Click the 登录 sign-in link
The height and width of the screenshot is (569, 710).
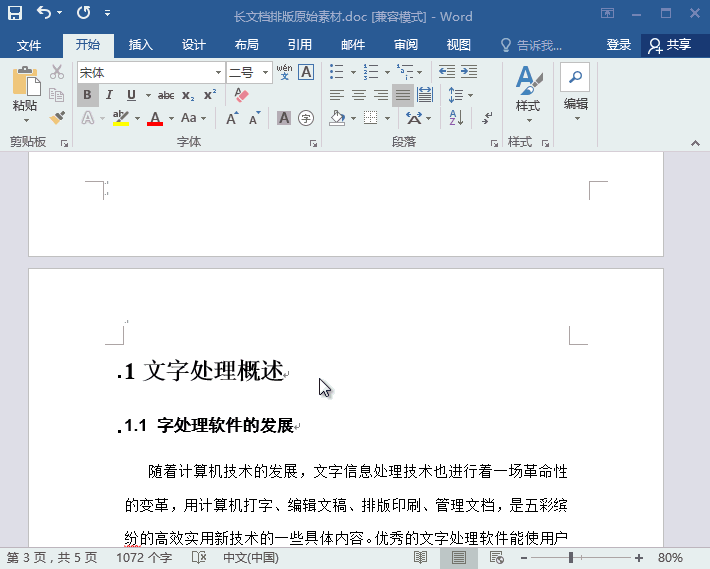(619, 45)
